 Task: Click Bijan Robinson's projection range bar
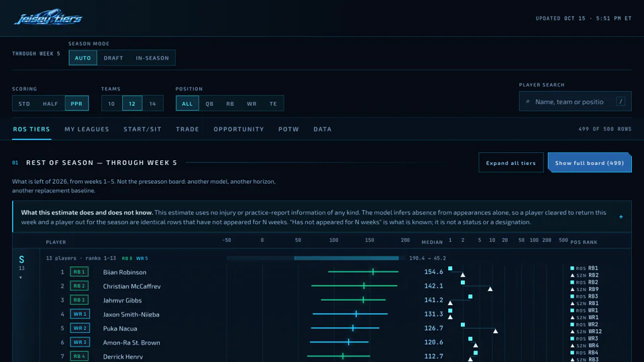(x=363, y=271)
